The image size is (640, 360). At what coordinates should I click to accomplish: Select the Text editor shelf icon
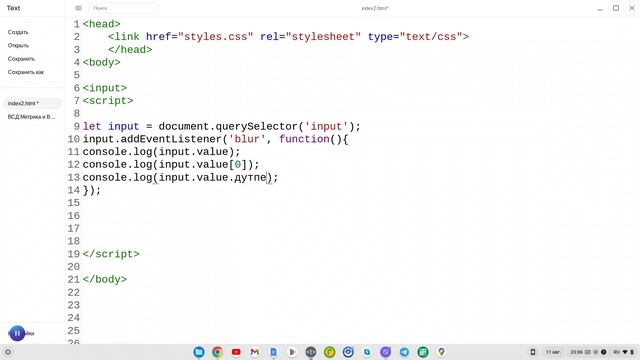coord(311,352)
